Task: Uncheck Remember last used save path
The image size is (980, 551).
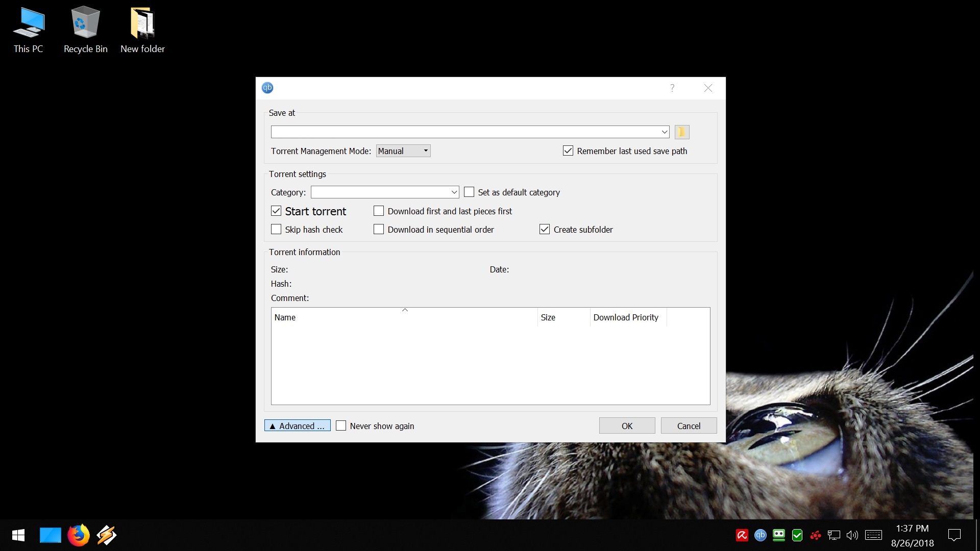Action: tap(568, 151)
